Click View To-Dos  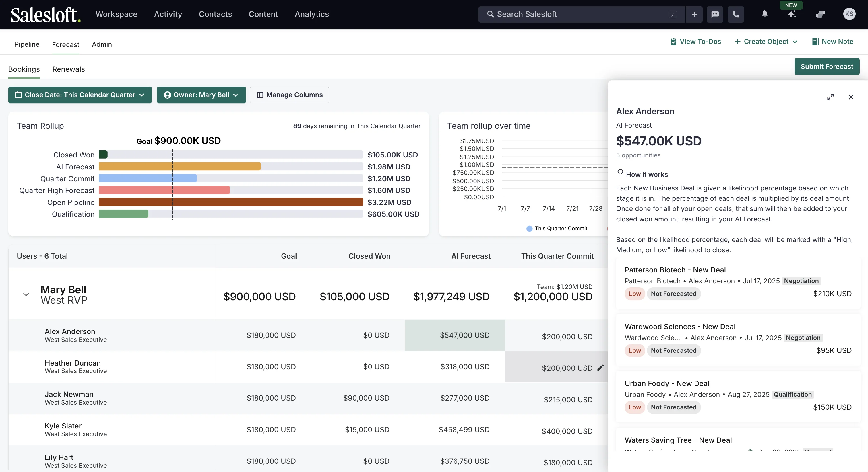pyautogui.click(x=695, y=42)
